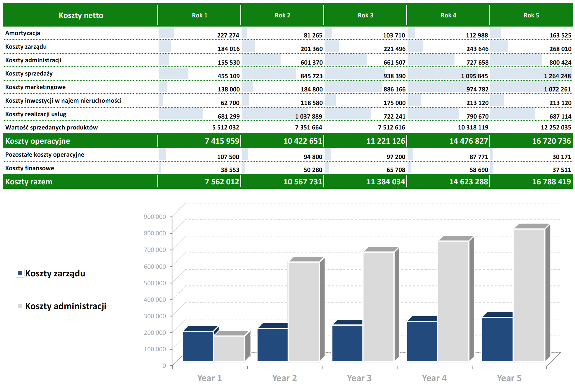Click the 'Year 5' axis label
The height and width of the screenshot is (392, 575).
(509, 378)
